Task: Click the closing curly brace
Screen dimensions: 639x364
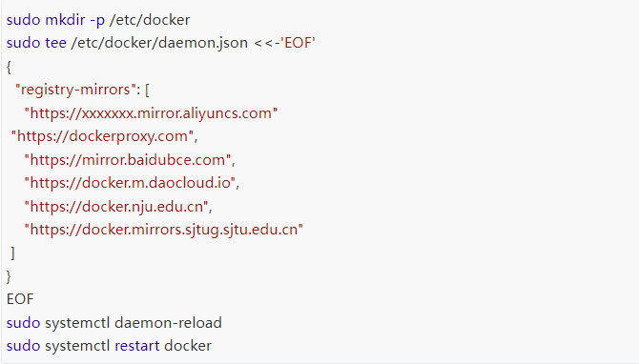Action: pos(9,277)
